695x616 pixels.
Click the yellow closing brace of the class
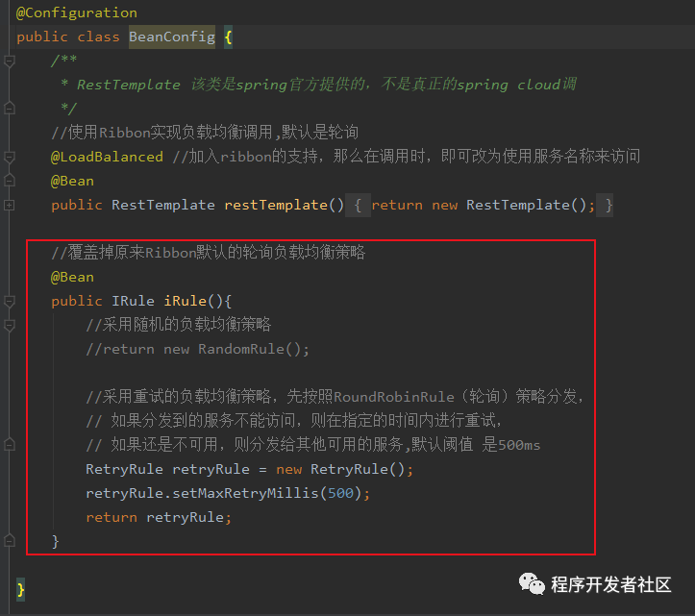pyautogui.click(x=20, y=589)
